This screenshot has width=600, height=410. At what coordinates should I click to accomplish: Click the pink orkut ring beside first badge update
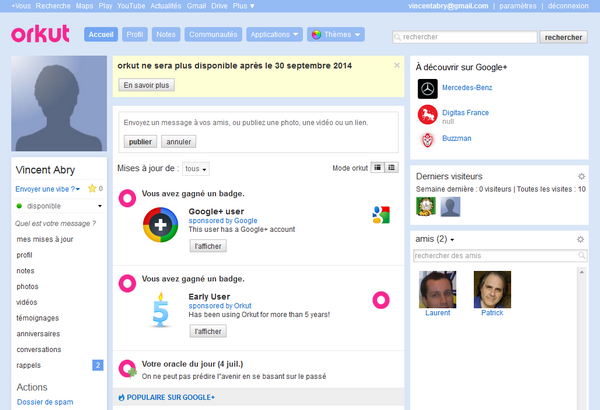pyautogui.click(x=127, y=198)
